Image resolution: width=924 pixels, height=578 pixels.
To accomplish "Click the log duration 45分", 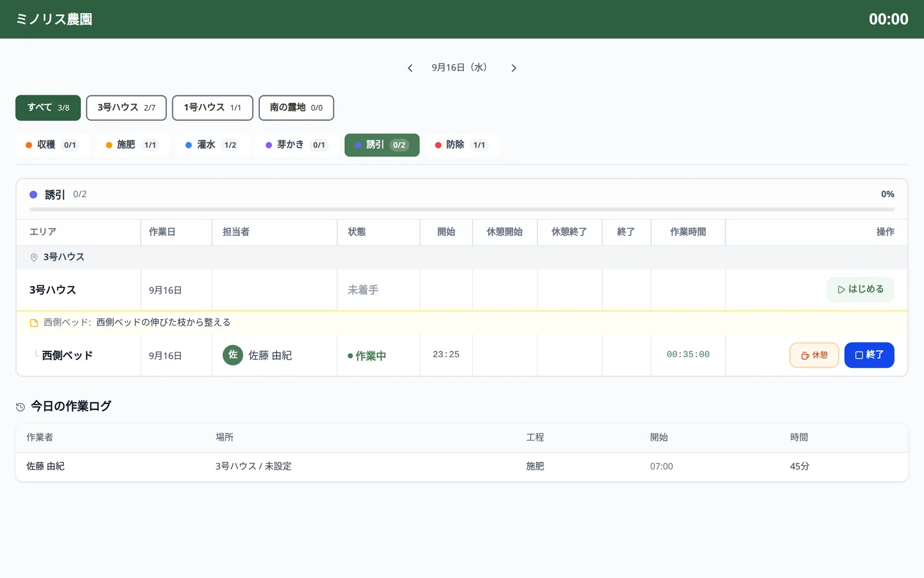I will point(800,466).
